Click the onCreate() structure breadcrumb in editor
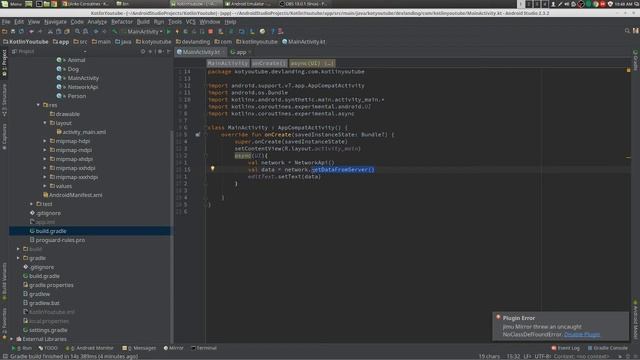Viewport: 640px width, 360px height. [268, 63]
